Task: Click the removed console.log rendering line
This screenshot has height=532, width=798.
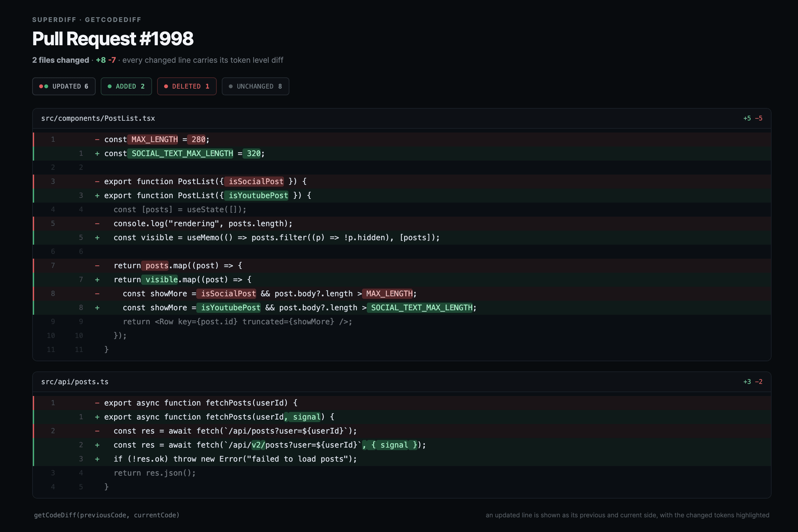Action: [x=402, y=224]
